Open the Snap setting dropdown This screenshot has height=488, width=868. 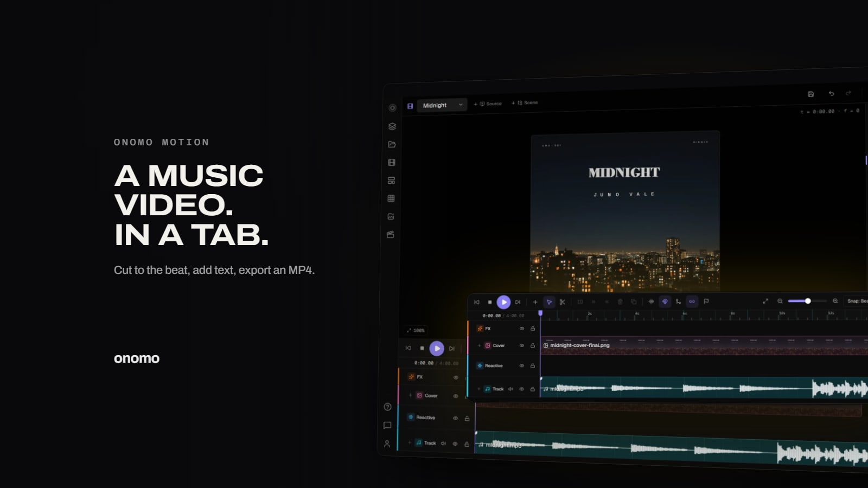(857, 301)
